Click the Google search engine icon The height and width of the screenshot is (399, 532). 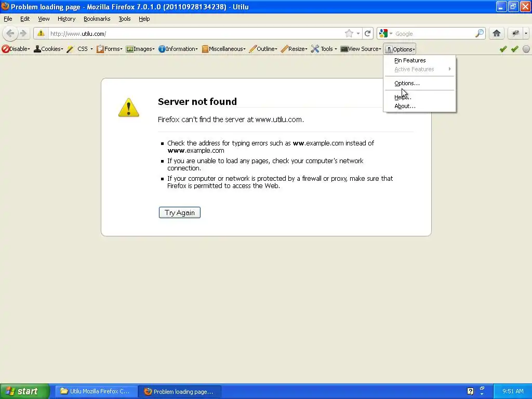pos(383,33)
